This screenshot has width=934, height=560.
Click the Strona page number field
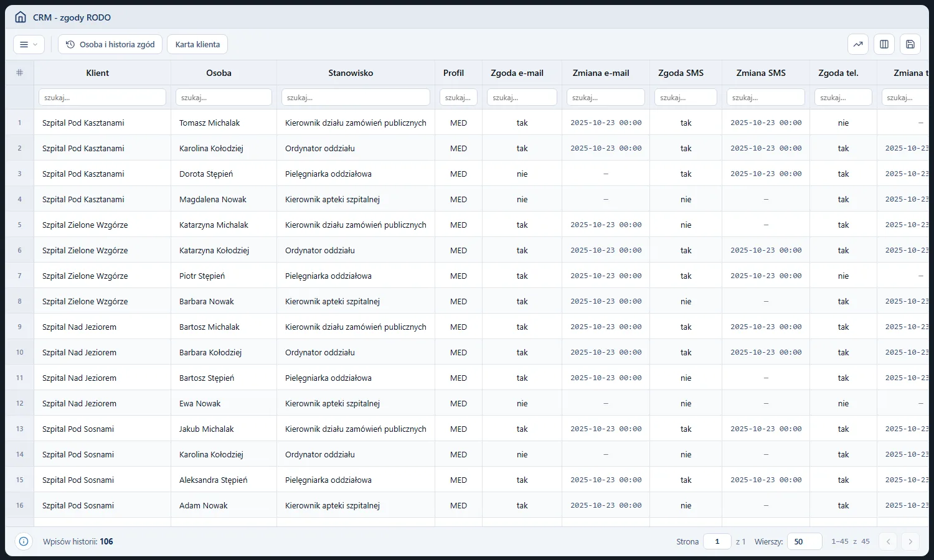(x=717, y=541)
